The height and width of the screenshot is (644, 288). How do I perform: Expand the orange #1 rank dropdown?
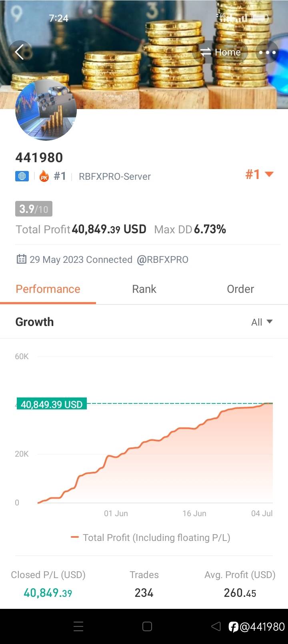coord(259,174)
